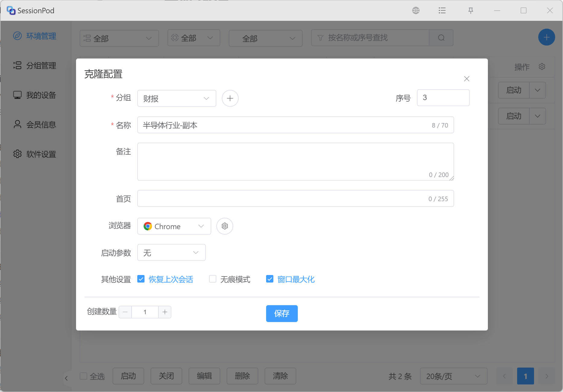Click the 首页 input field

pos(296,198)
